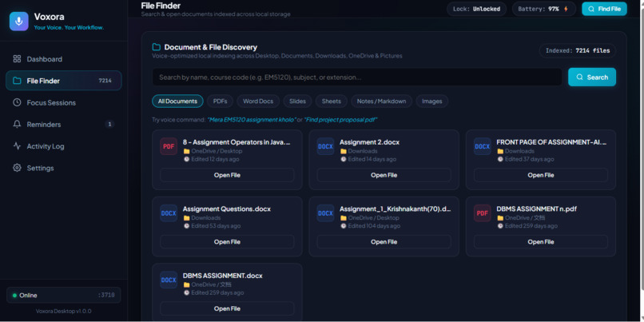The image size is (644, 322).
Task: Open the Dashboard page
Action: 64,59
